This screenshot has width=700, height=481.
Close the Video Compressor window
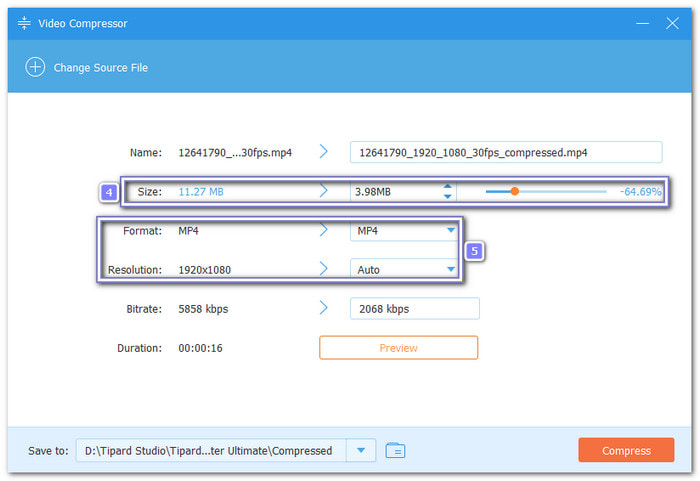673,22
